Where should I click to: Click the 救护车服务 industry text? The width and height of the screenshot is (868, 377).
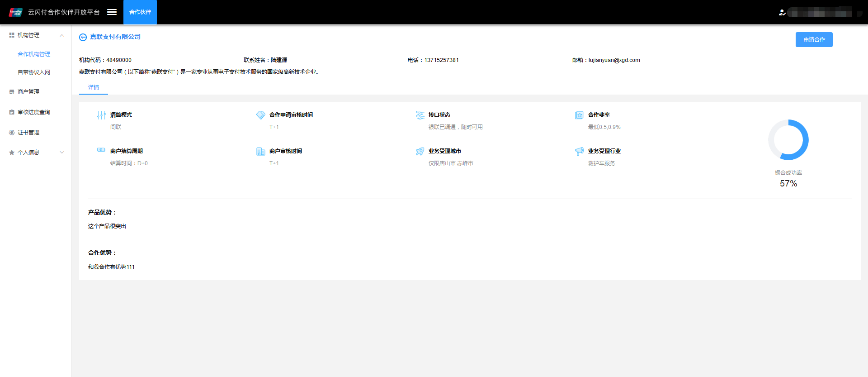[x=601, y=163]
